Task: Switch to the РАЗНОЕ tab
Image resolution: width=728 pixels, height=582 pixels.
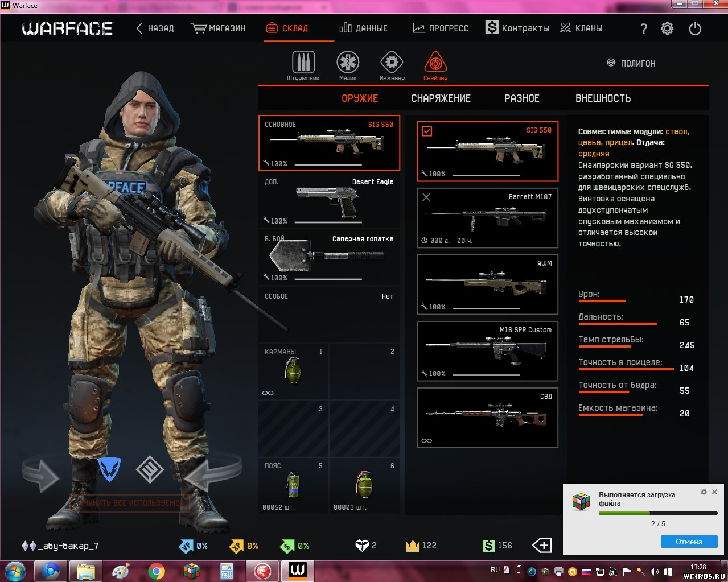Action: coord(522,98)
